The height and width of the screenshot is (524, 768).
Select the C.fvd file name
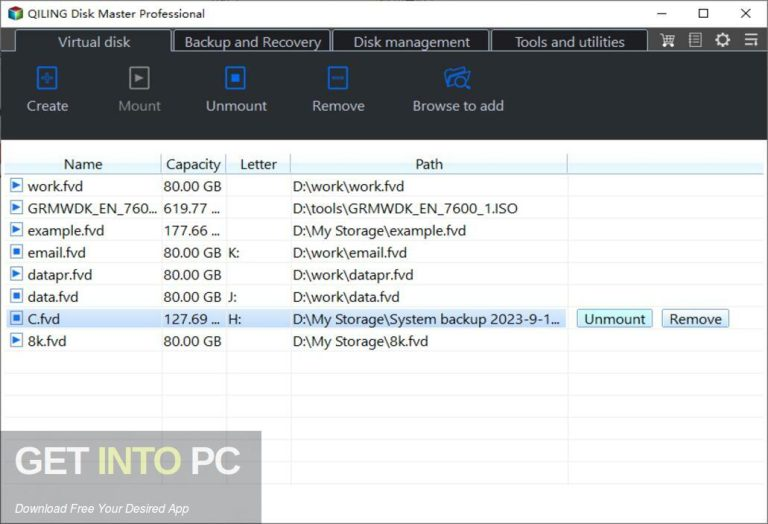tap(44, 319)
